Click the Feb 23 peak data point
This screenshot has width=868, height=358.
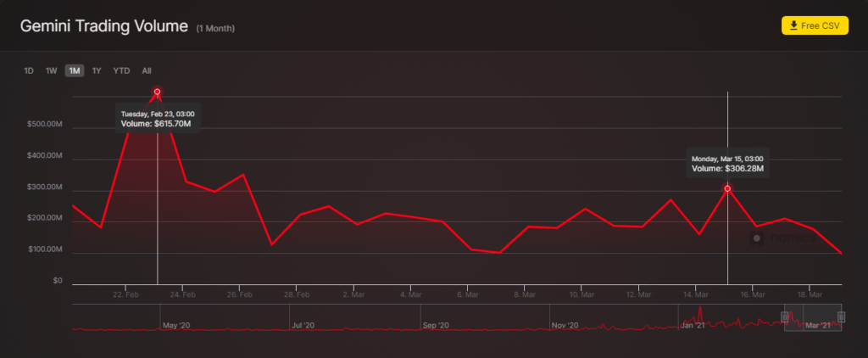point(157,92)
